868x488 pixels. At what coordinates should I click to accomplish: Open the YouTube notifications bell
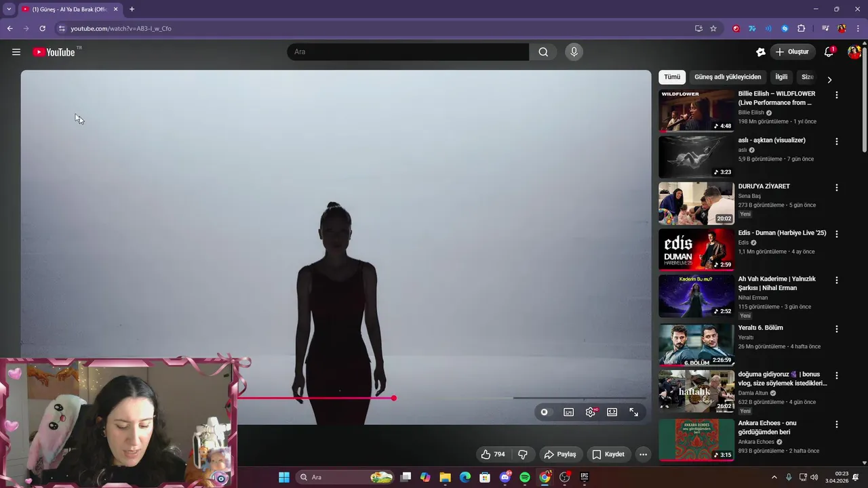[829, 52]
